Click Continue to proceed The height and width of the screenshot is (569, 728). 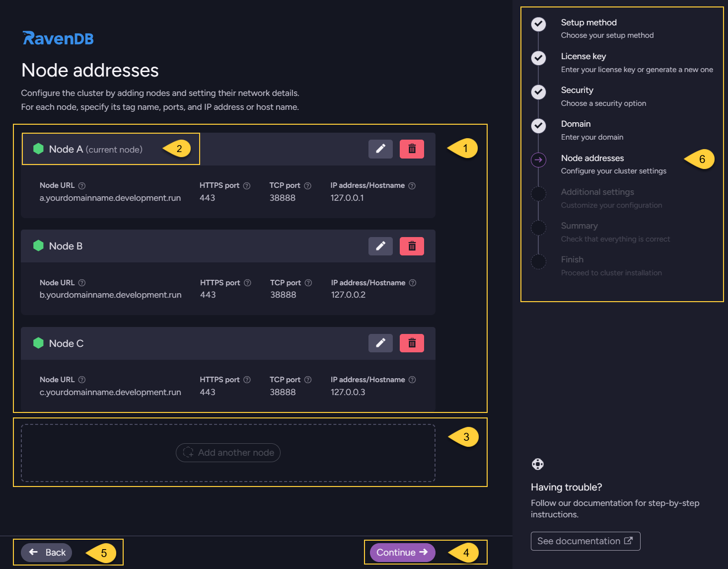tap(401, 552)
